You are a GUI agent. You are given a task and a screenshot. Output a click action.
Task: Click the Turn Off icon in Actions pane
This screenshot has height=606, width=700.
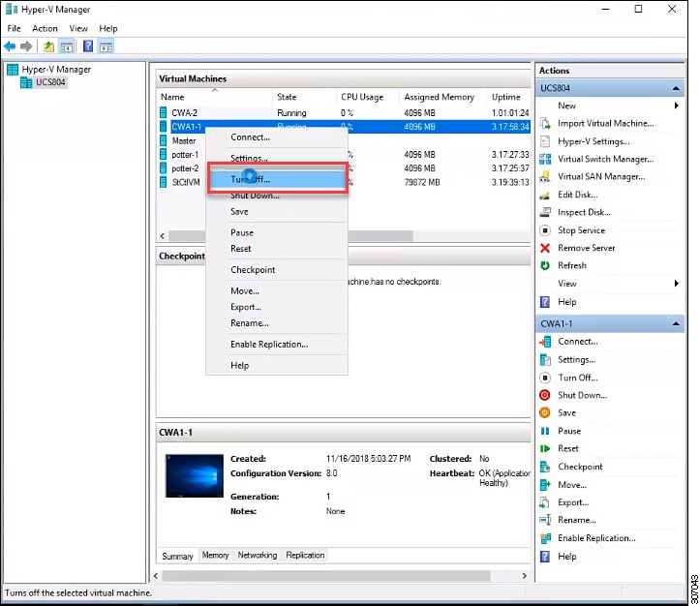click(x=545, y=378)
